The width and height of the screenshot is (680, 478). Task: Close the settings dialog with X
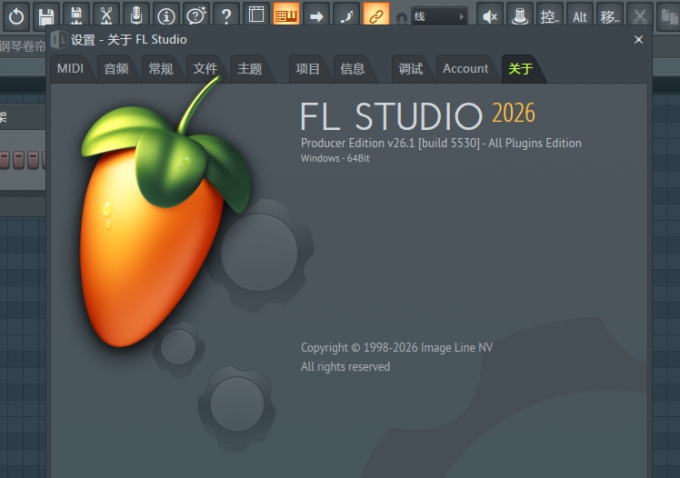tap(638, 39)
